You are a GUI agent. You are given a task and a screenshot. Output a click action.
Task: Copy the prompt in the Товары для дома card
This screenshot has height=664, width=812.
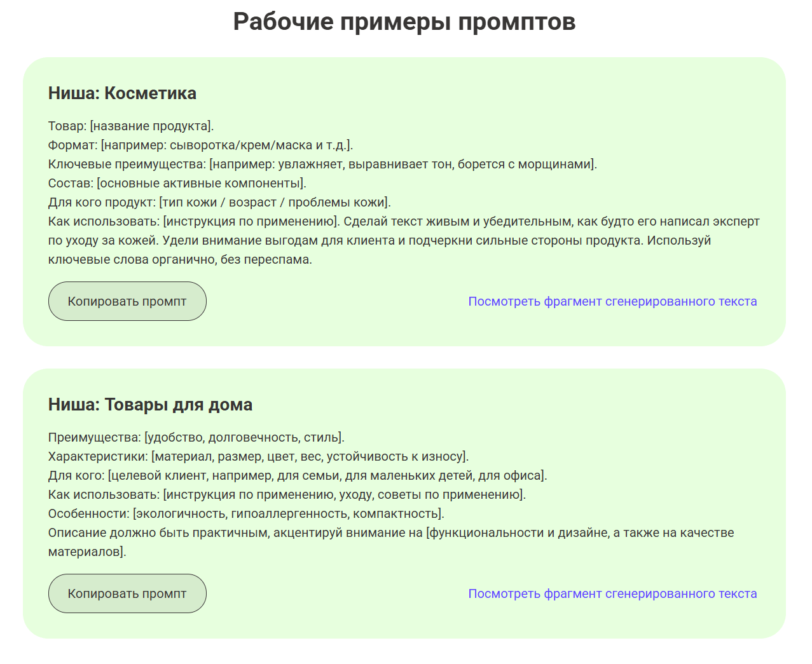click(x=127, y=593)
